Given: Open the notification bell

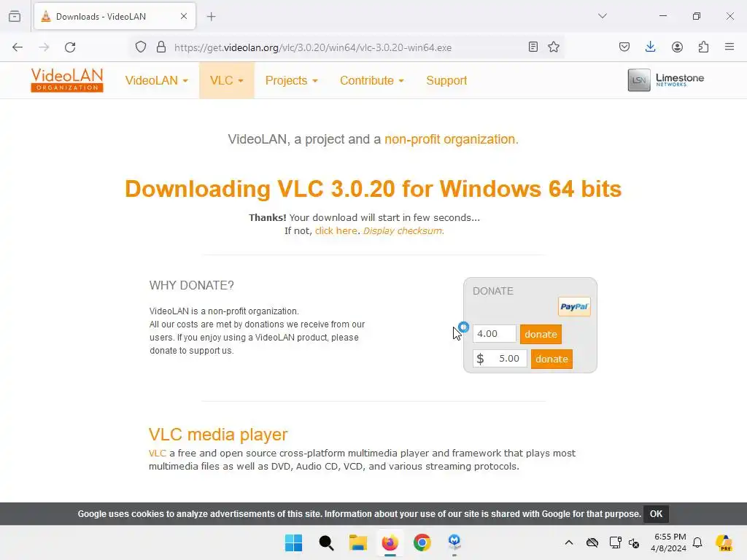Looking at the screenshot, I should click(x=697, y=542).
